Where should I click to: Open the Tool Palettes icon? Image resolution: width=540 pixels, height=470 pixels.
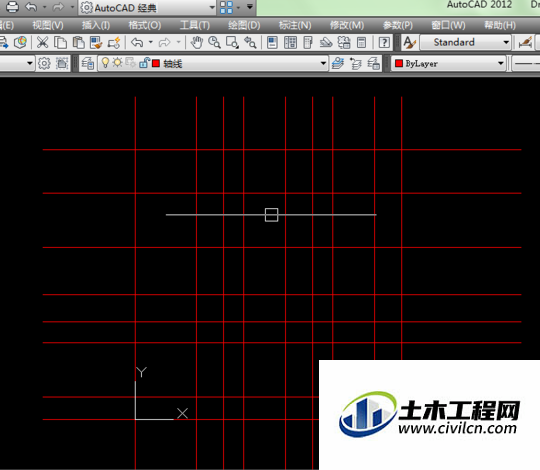point(308,43)
